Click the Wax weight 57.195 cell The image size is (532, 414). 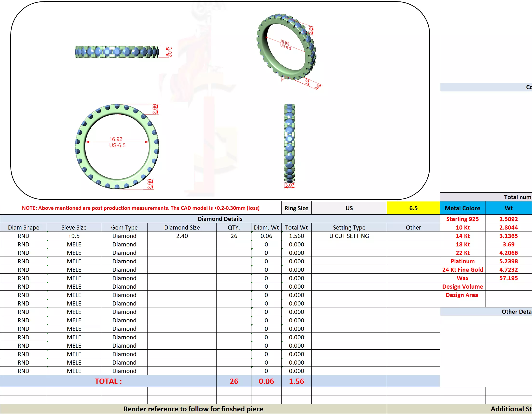508,278
